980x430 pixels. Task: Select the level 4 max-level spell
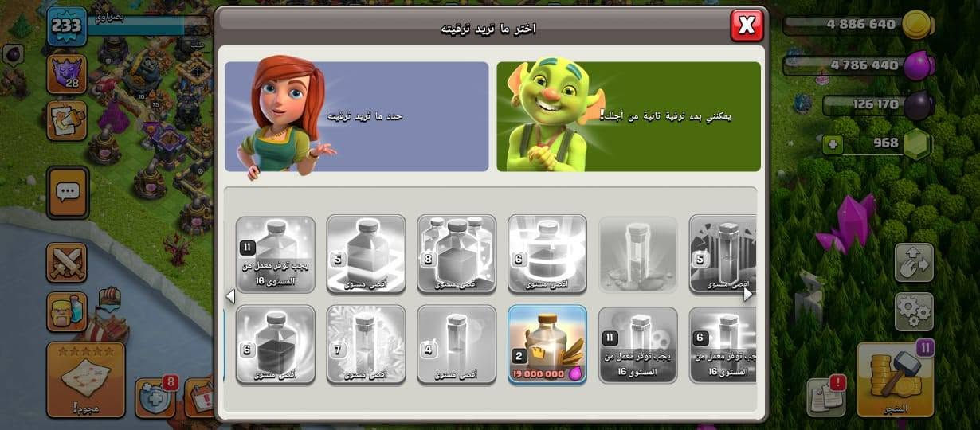(457, 344)
